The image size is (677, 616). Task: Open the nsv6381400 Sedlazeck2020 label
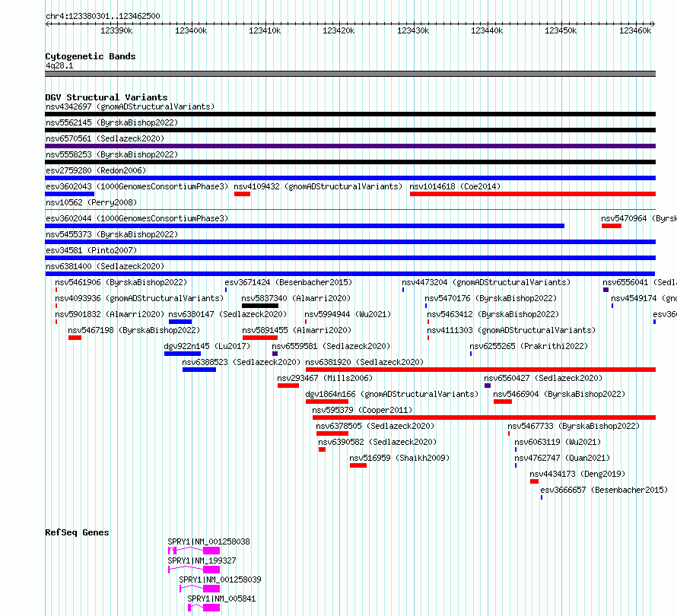coord(105,266)
